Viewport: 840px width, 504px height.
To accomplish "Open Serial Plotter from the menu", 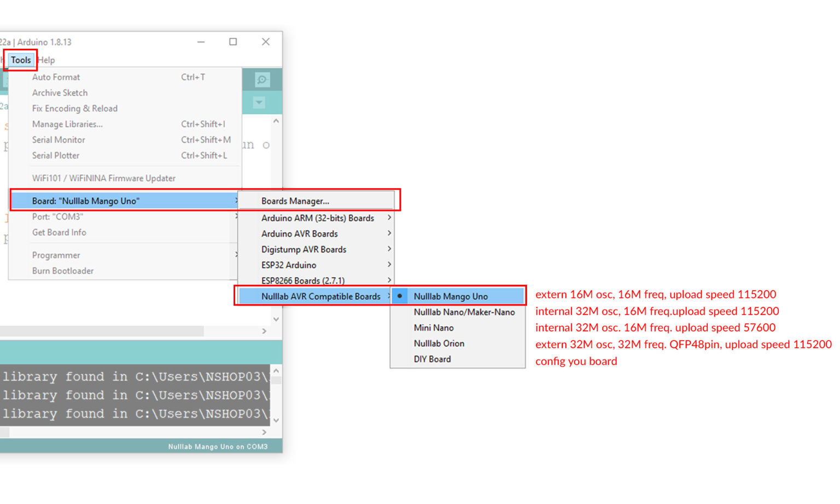I will pyautogui.click(x=56, y=156).
